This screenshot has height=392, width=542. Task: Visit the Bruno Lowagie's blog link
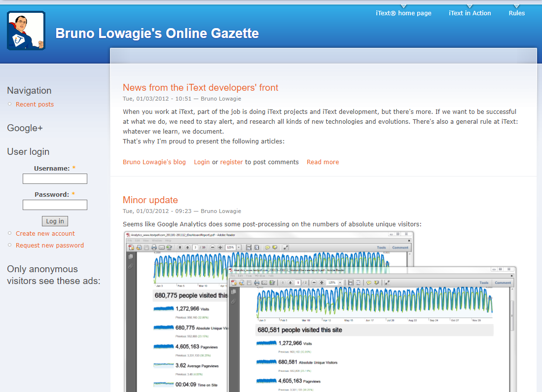(154, 162)
